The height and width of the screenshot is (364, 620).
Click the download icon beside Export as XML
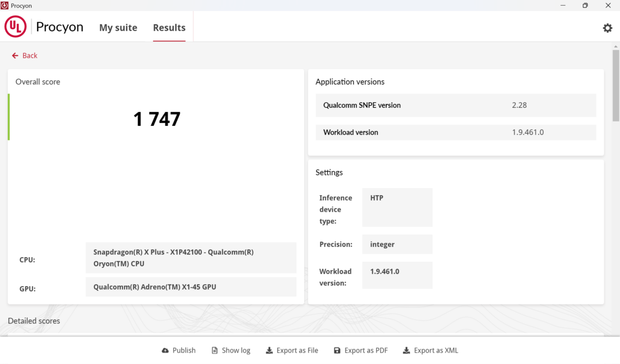406,350
